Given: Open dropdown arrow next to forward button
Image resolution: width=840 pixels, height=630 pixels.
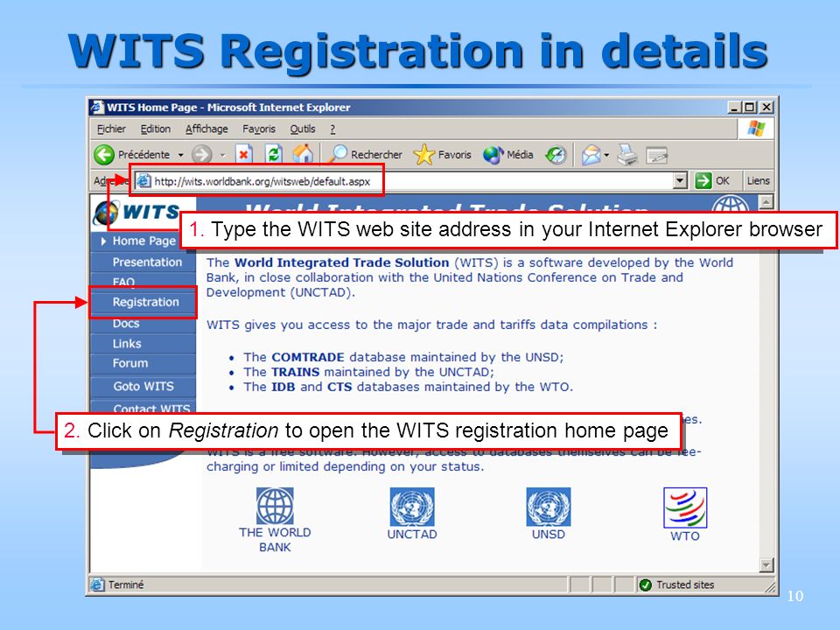Looking at the screenshot, I should pyautogui.click(x=222, y=156).
